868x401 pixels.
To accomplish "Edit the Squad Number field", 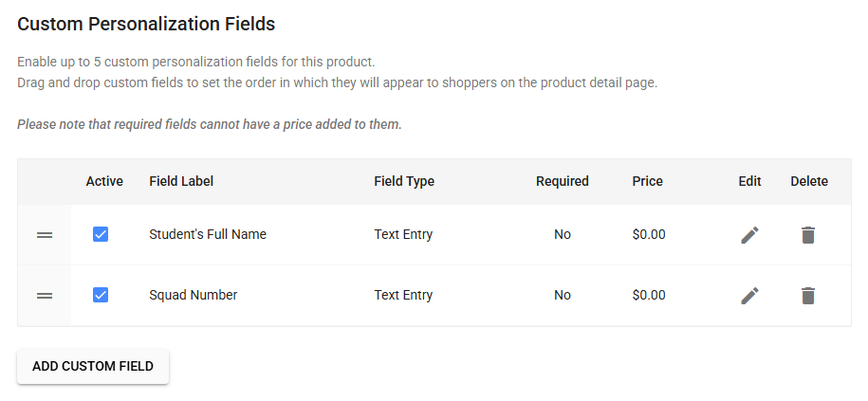I will (749, 296).
